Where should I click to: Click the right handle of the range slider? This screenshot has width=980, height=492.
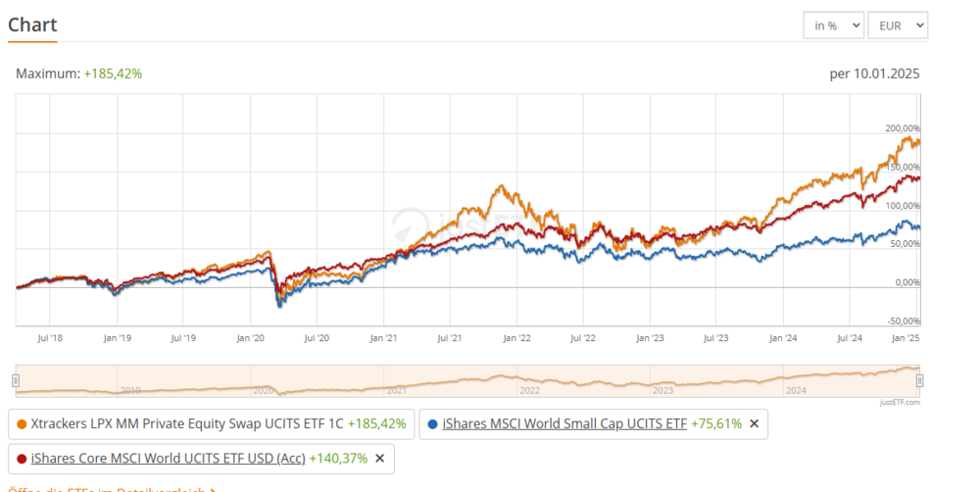pos(919,380)
